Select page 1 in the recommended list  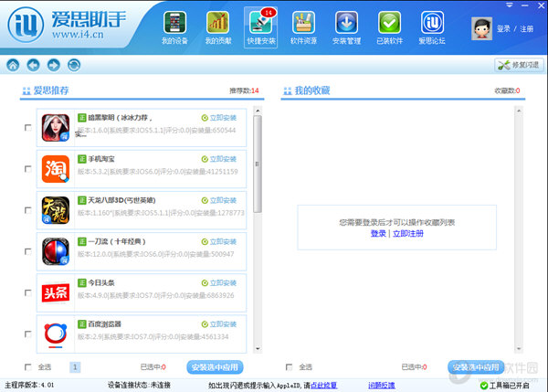click(75, 367)
